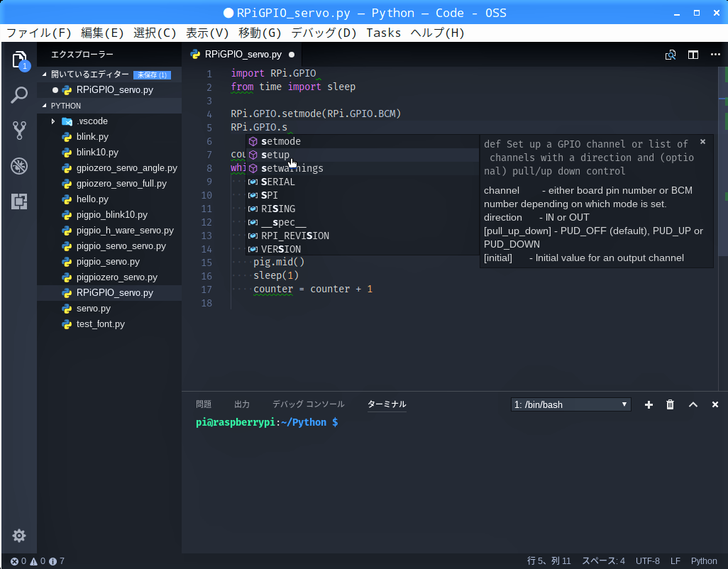Click the 未保存 (1) badge

coord(153,74)
